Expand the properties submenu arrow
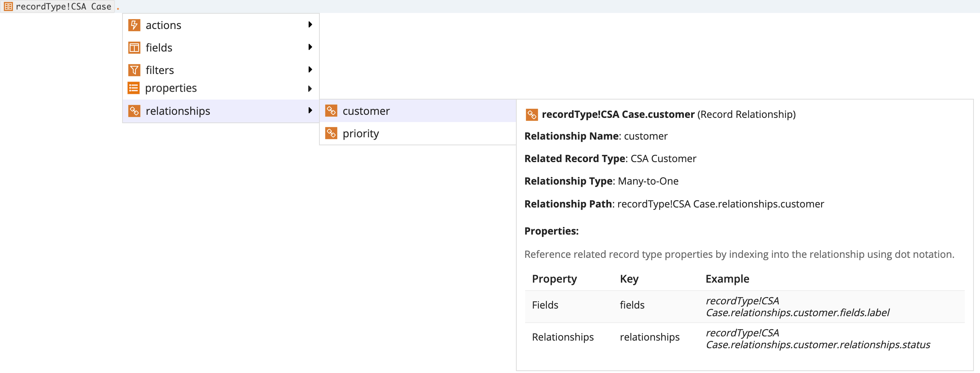The height and width of the screenshot is (373, 980). (310, 89)
